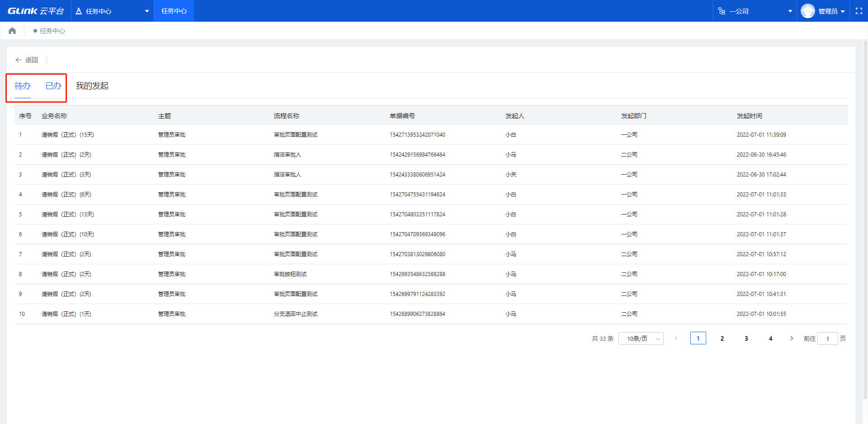Select row 请销假（正式）(1天)
The width and height of the screenshot is (868, 424).
point(431,314)
